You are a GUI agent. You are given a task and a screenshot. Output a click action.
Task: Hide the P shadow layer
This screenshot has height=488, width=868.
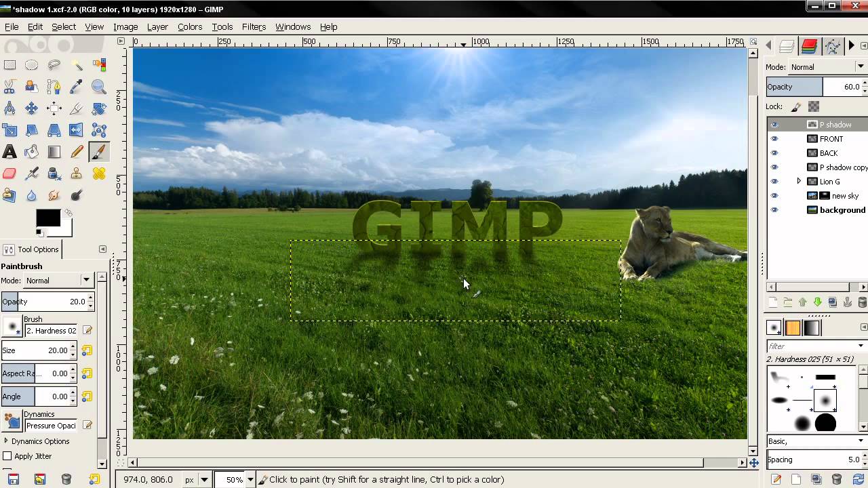[774, 125]
